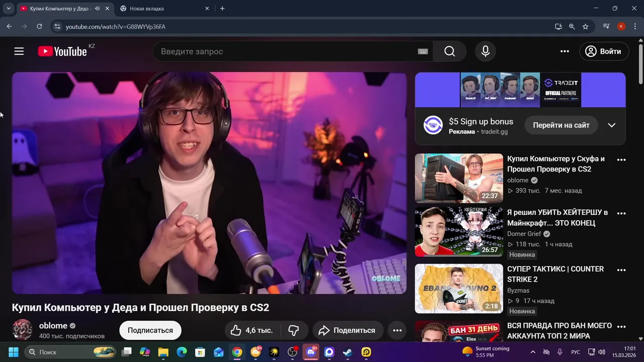Image resolution: width=644 pixels, height=362 pixels.
Task: Switch to 'Купил Компьютер у Деда' tab
Action: pos(59,9)
